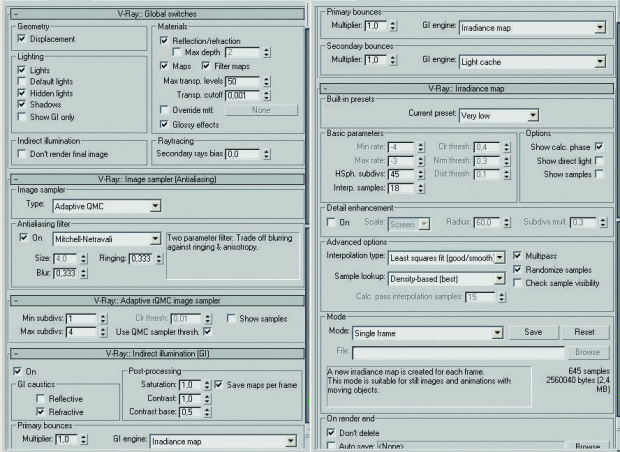Viewport: 620px width, 452px height.
Task: Click Contrast base value field
Action: pos(190,412)
